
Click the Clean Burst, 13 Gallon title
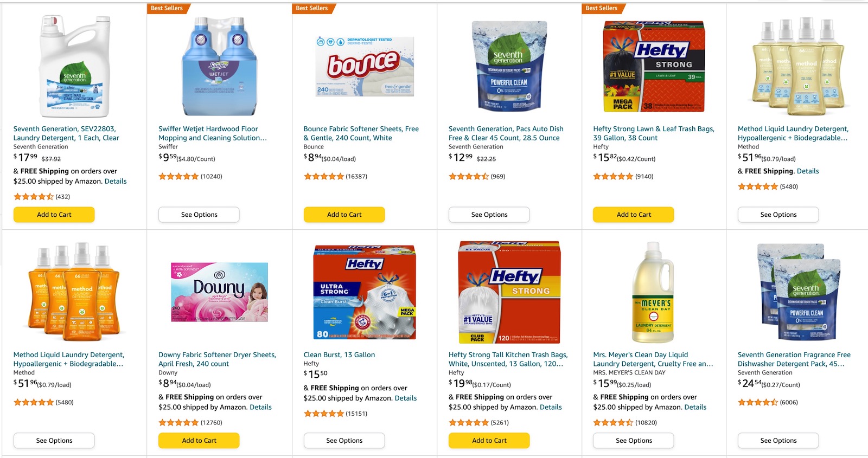[x=339, y=355]
